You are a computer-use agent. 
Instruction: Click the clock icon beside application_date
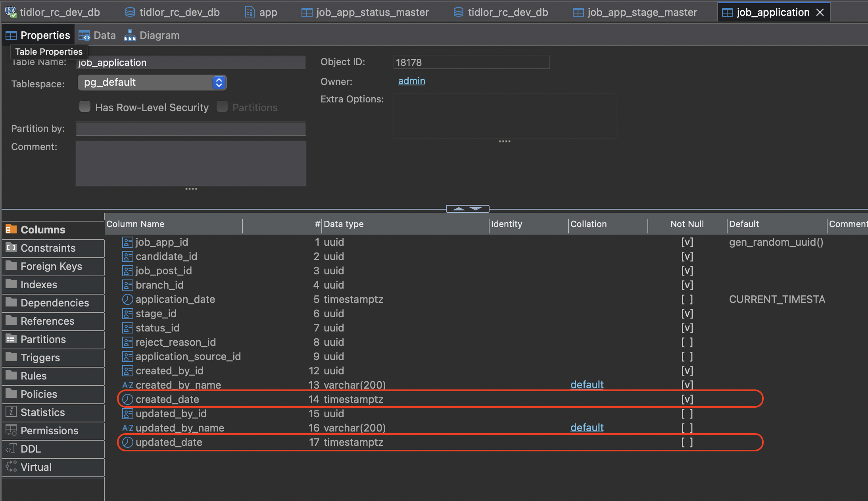tap(127, 299)
